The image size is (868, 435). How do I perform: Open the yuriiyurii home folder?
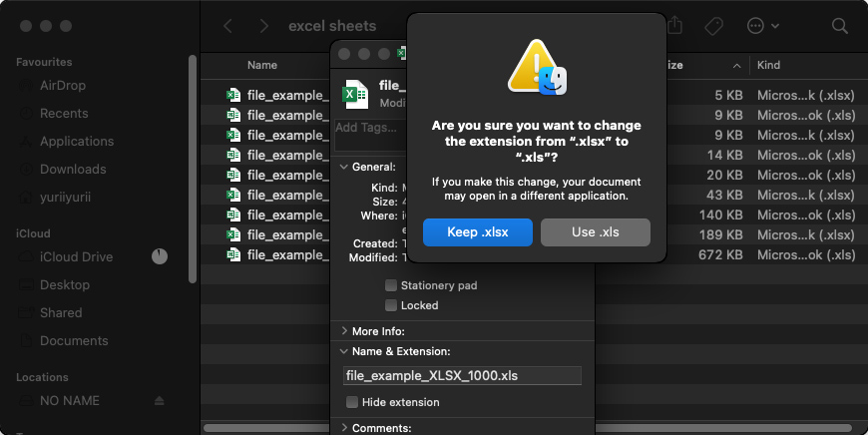(65, 197)
